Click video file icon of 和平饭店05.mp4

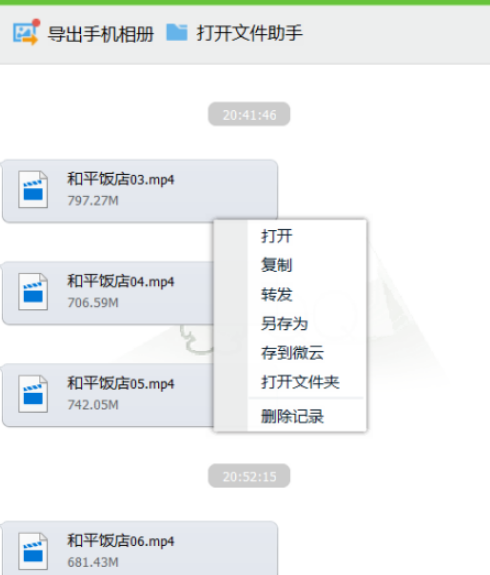tap(33, 394)
